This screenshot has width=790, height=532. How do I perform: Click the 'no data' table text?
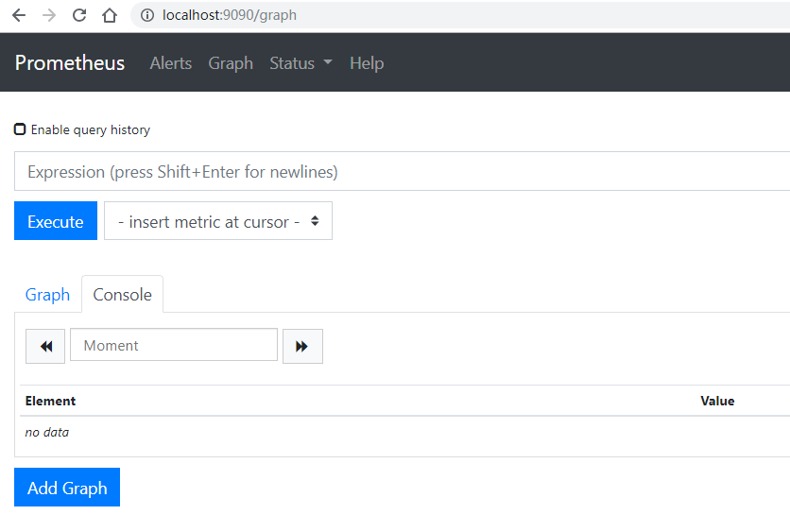pos(47,432)
